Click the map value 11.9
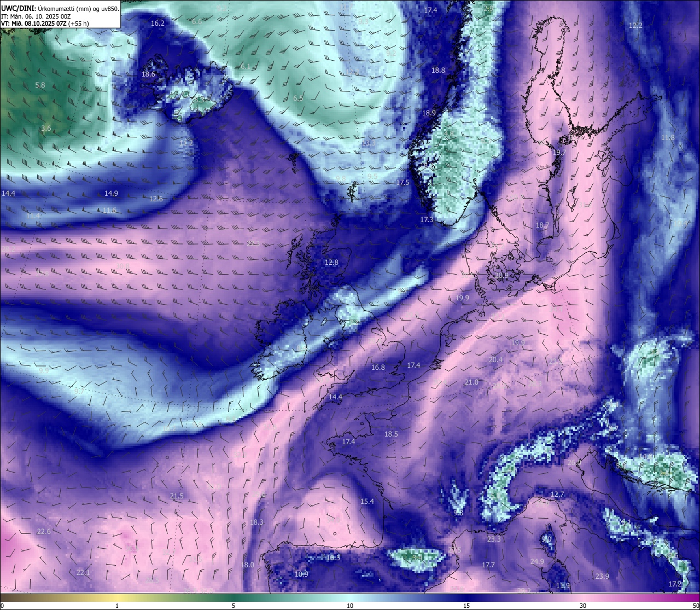Screen dimensions: 700x610 (563, 585)
